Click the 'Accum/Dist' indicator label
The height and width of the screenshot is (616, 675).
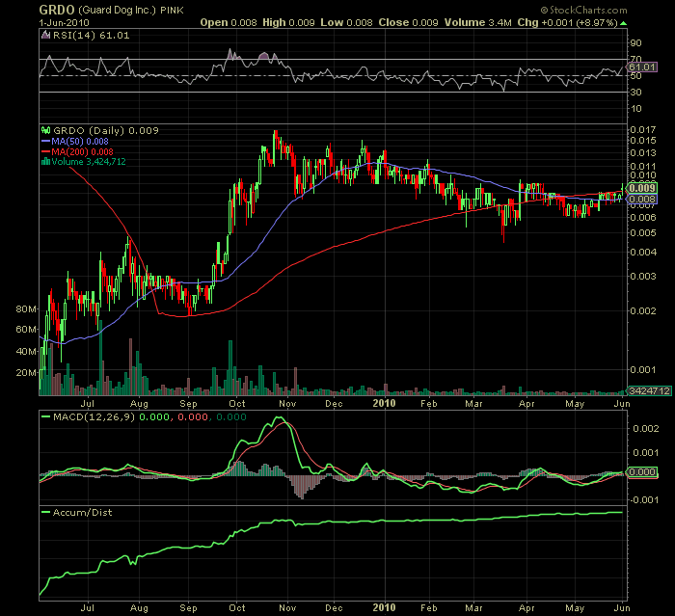point(82,513)
